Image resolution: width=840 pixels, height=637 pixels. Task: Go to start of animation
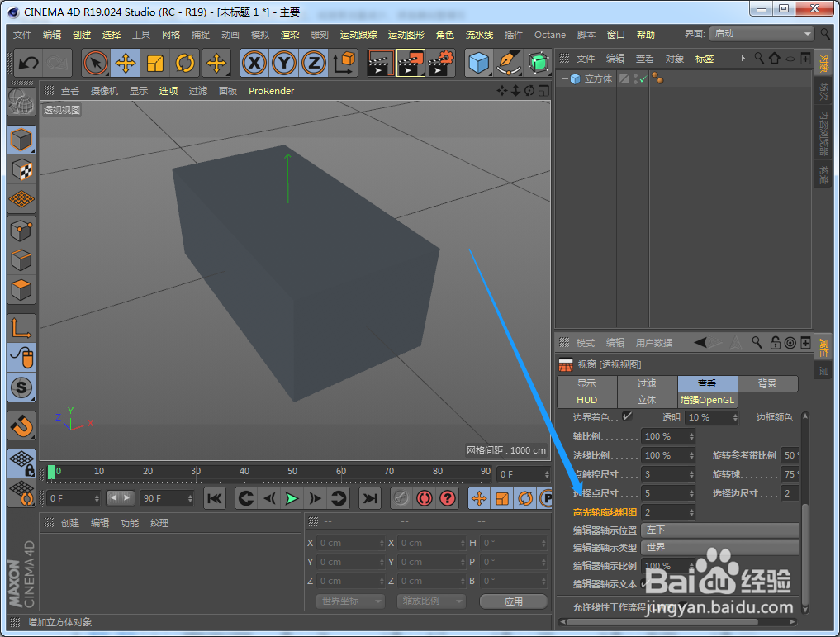[x=214, y=499]
